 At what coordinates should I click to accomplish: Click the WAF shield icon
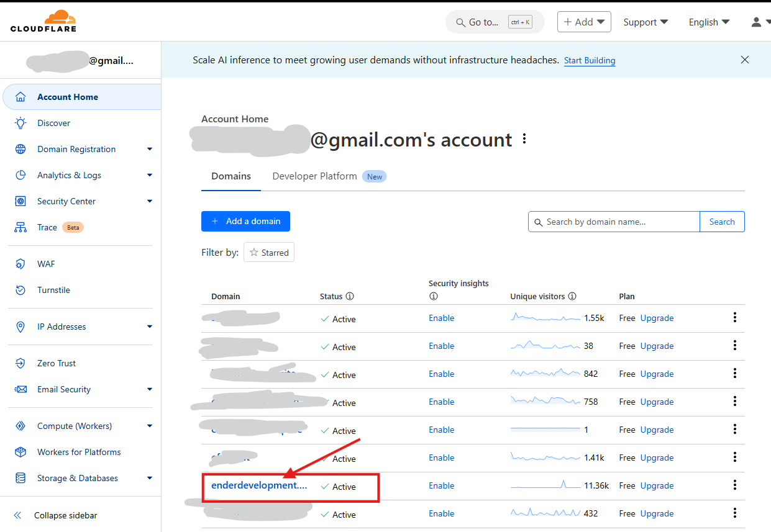[x=21, y=264]
